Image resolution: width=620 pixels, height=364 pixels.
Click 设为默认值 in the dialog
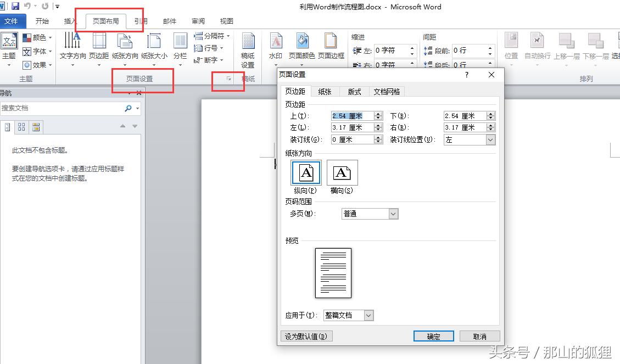pyautogui.click(x=306, y=335)
